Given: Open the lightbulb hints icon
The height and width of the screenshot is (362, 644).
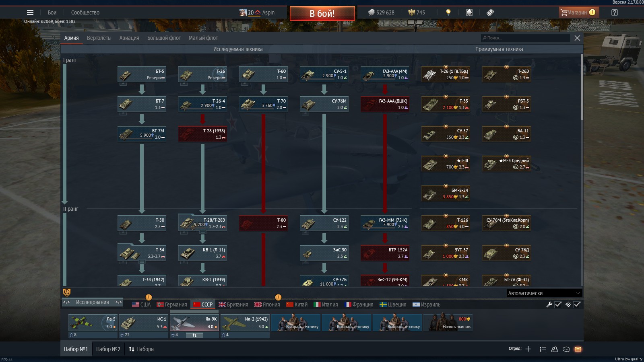Looking at the screenshot, I should [448, 12].
